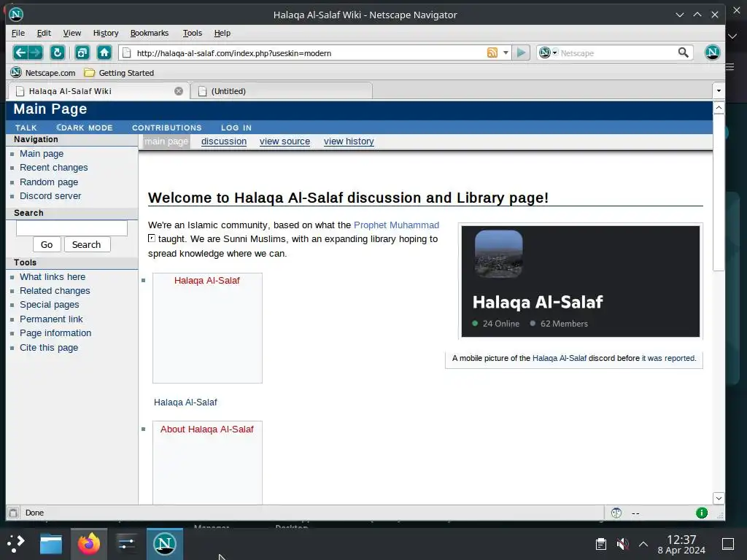This screenshot has height=560, width=747.
Task: Click the TALK link
Action: click(26, 128)
